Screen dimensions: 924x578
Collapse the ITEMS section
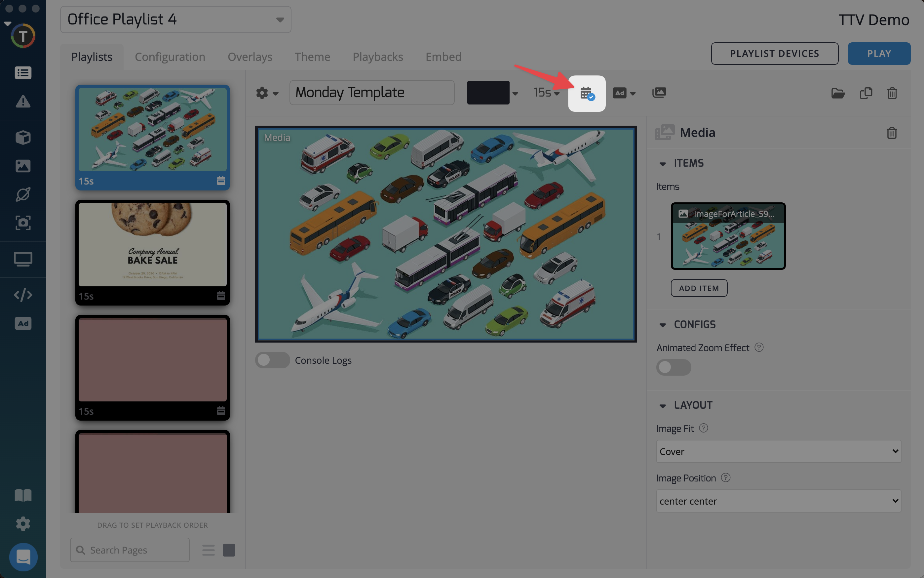point(663,164)
